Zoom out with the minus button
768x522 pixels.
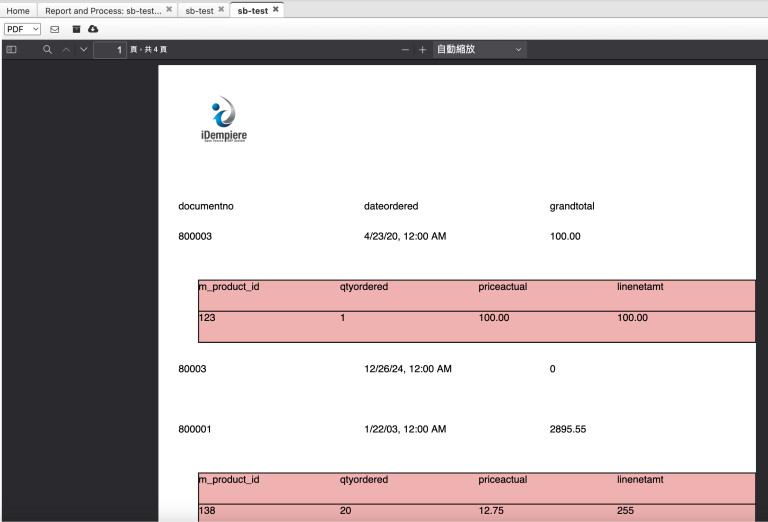pyautogui.click(x=405, y=49)
